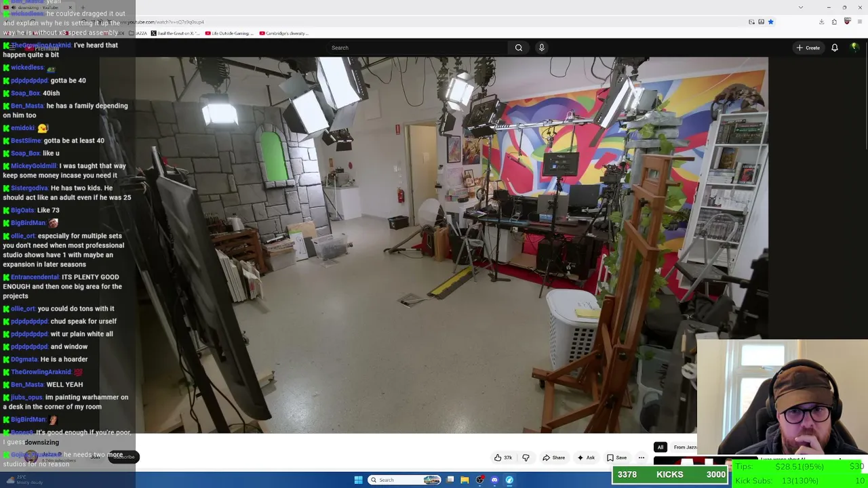Image resolution: width=868 pixels, height=488 pixels.
Task: Open the Life Outside Gaming bookmark
Action: click(230, 33)
